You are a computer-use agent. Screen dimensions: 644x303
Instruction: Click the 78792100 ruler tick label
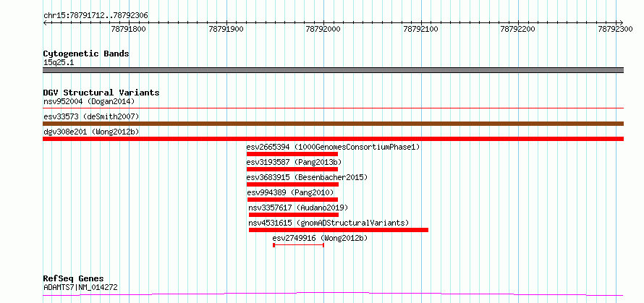tap(420, 29)
